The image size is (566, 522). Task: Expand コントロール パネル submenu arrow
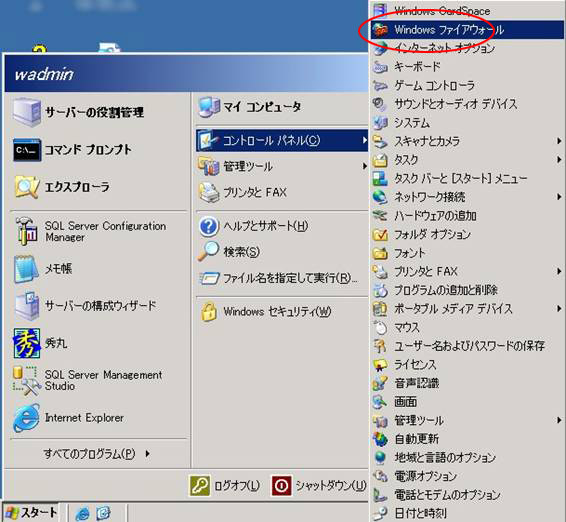pos(364,140)
